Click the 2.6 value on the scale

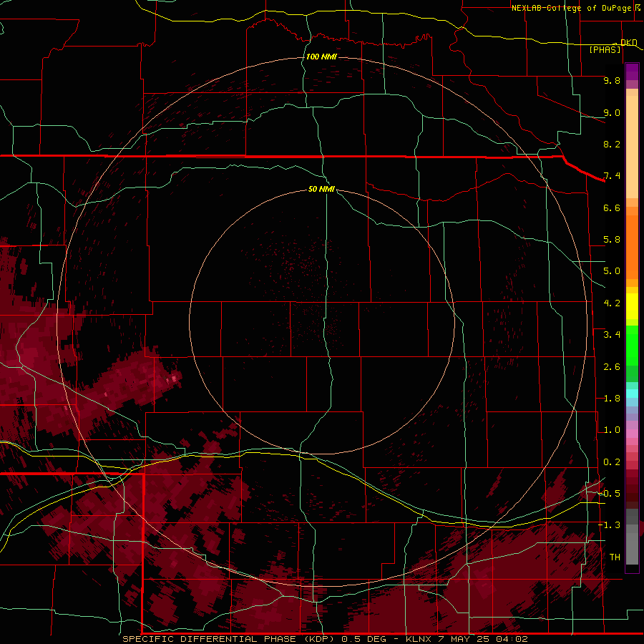(612, 367)
